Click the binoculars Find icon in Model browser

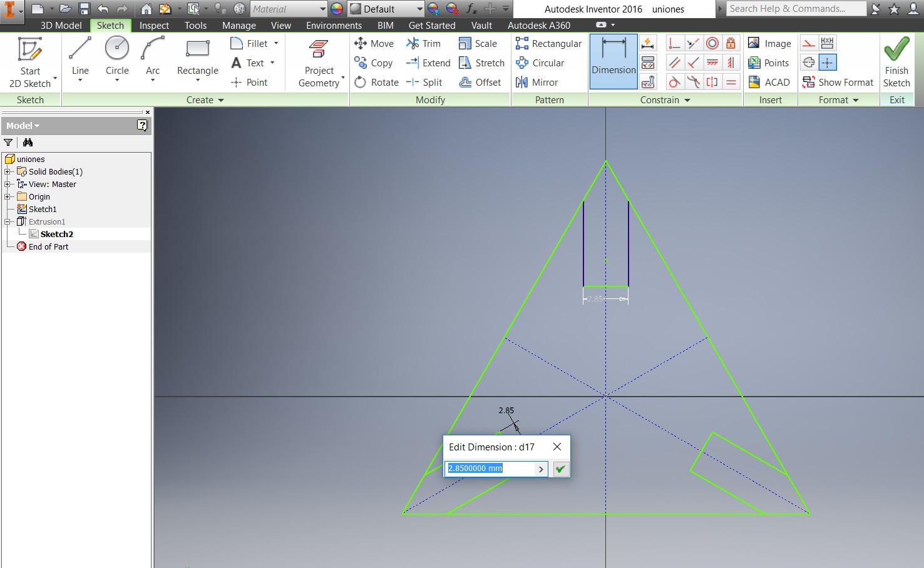click(x=28, y=143)
